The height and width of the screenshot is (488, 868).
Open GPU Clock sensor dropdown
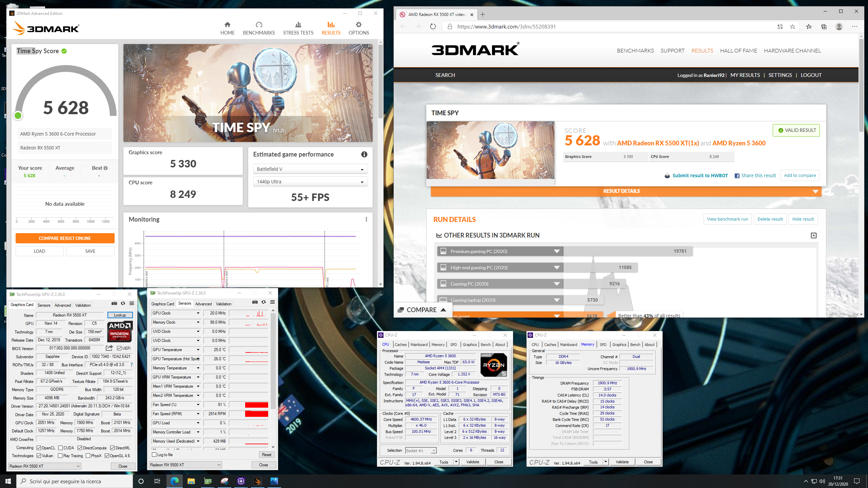[x=198, y=313]
